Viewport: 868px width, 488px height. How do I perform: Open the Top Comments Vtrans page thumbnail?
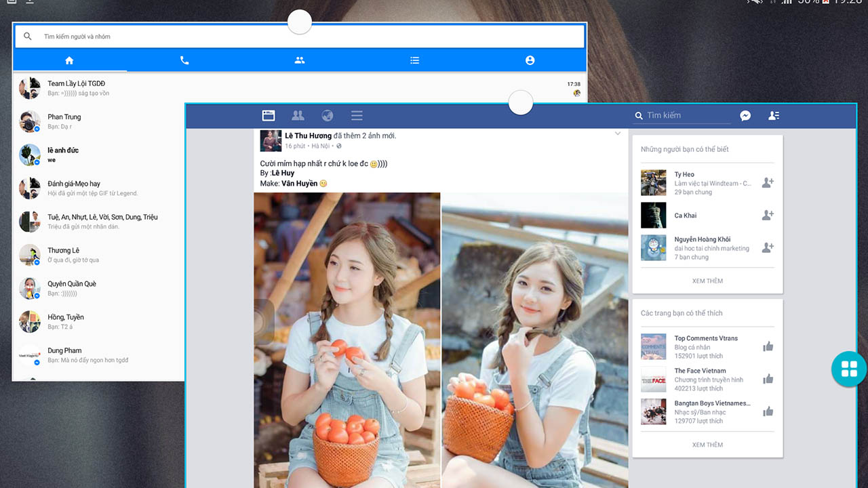(654, 347)
